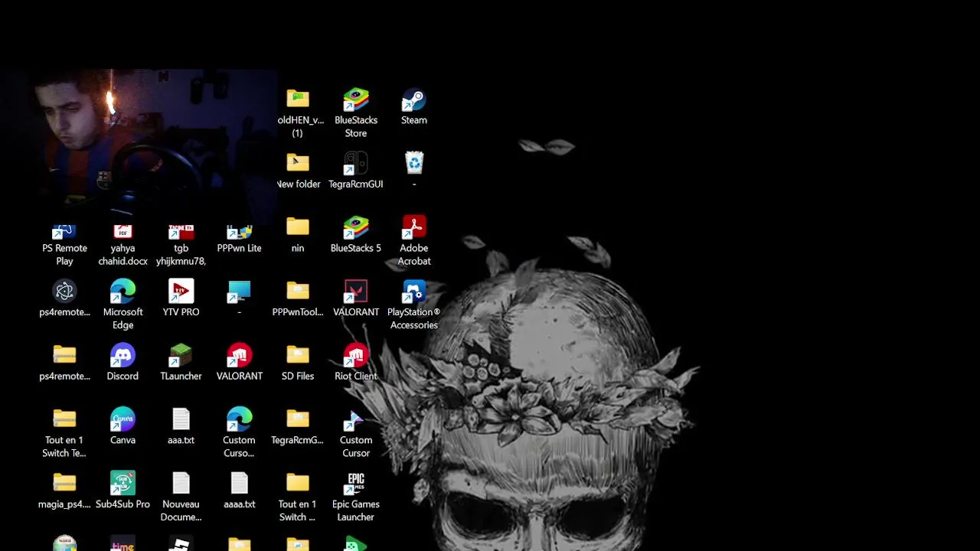Open Adobe Acrobat shortcut

coord(414,241)
